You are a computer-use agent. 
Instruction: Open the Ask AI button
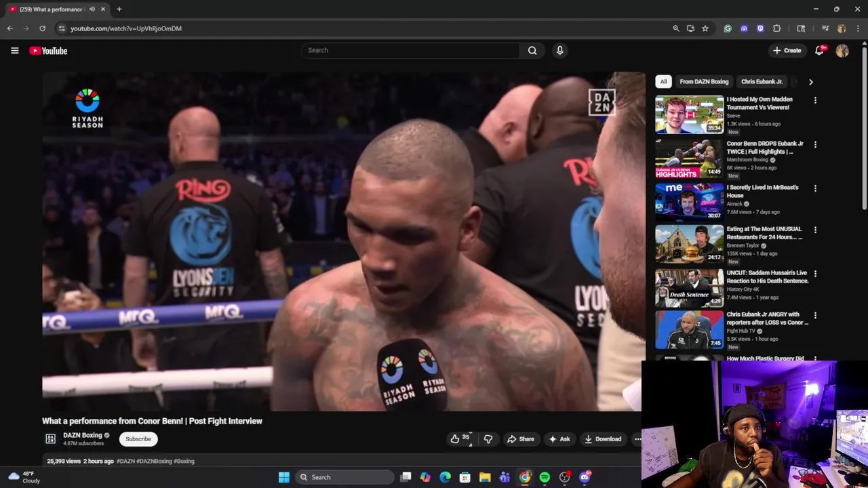pyautogui.click(x=559, y=439)
